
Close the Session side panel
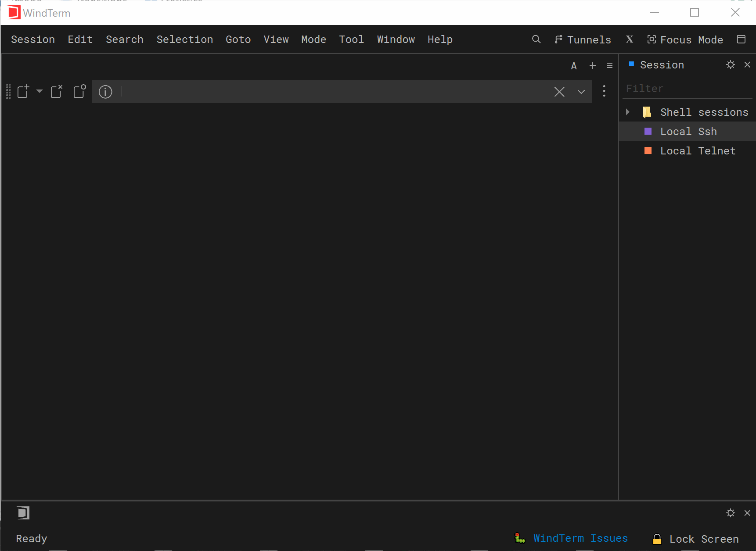pyautogui.click(x=747, y=65)
